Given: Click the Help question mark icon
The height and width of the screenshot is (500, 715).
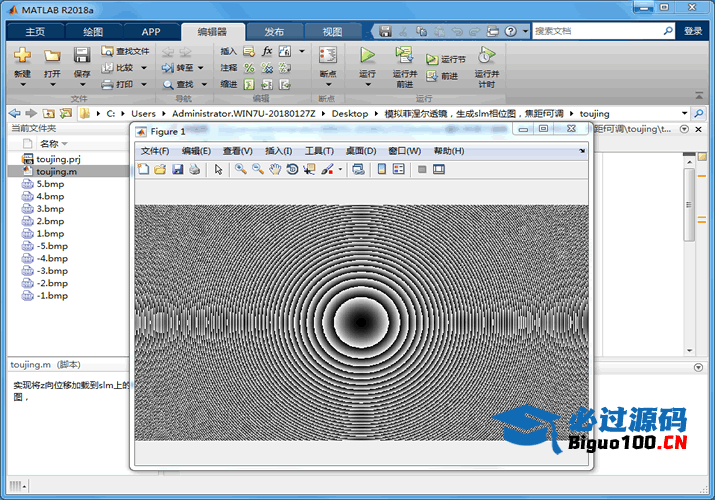Looking at the screenshot, I should pyautogui.click(x=511, y=31).
